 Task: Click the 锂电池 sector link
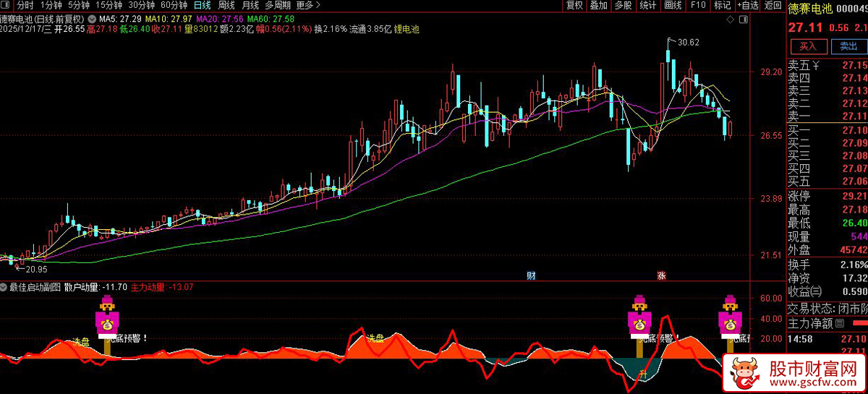pyautogui.click(x=407, y=30)
